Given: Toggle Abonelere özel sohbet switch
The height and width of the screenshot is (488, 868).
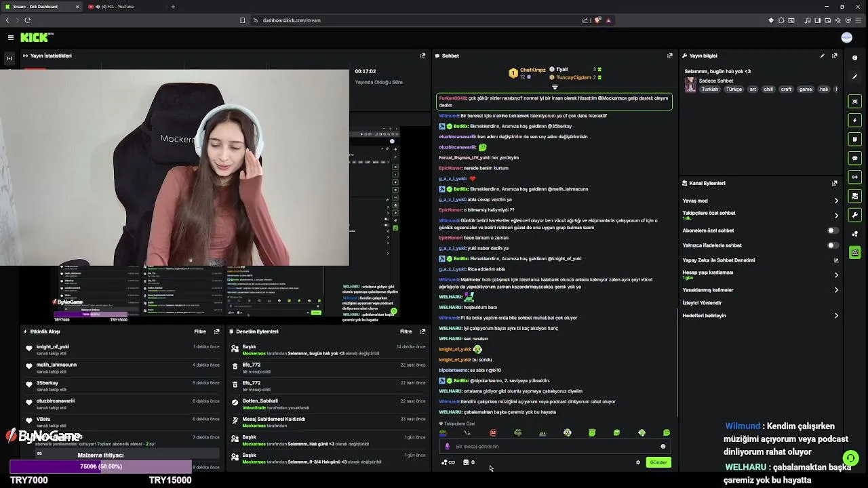Looking at the screenshot, I should 832,230.
